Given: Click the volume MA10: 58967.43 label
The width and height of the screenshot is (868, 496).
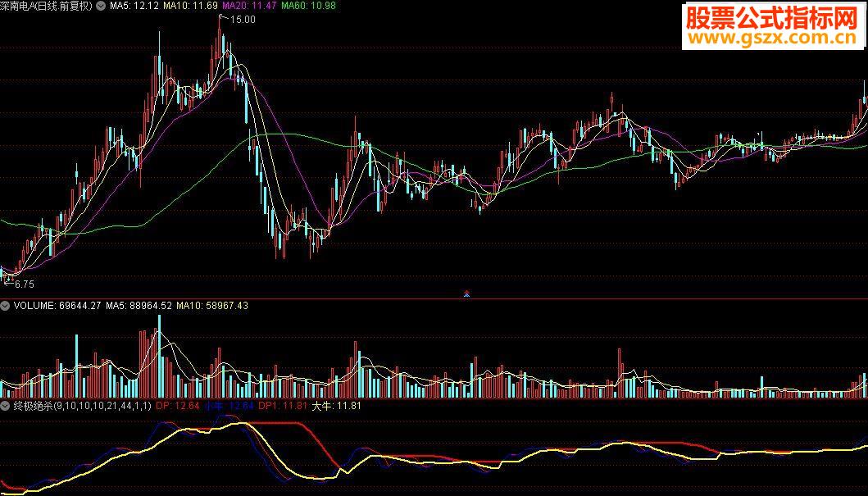Looking at the screenshot, I should (212, 306).
